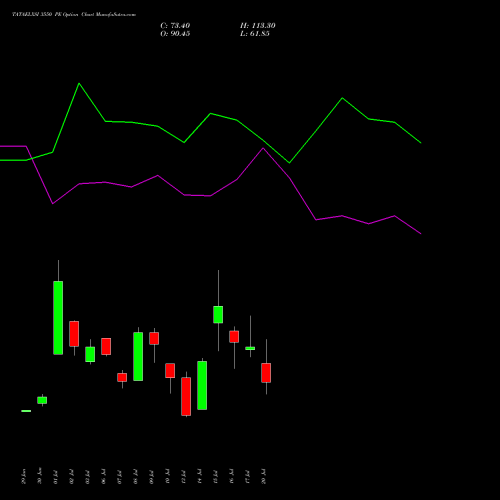Select the high value H: 113.30
Image resolution: width=500 pixels, height=500 pixels.
258,26
